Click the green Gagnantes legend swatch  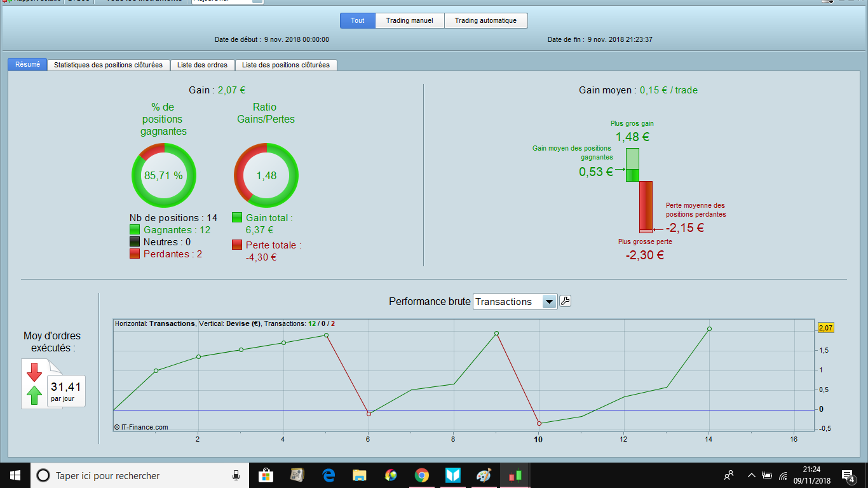(x=135, y=230)
